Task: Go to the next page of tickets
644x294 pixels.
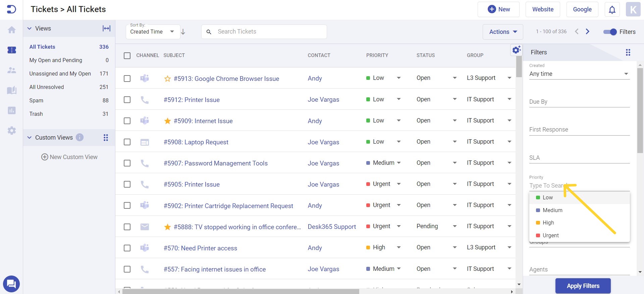Action: click(x=587, y=32)
